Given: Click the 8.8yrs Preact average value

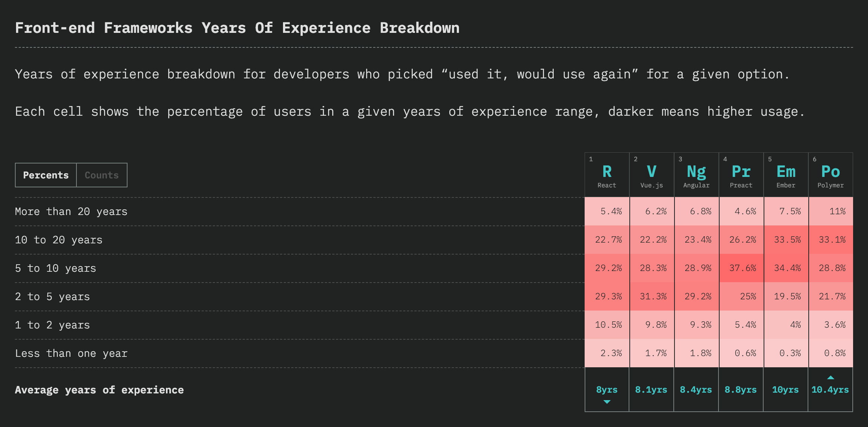Looking at the screenshot, I should coord(741,389).
